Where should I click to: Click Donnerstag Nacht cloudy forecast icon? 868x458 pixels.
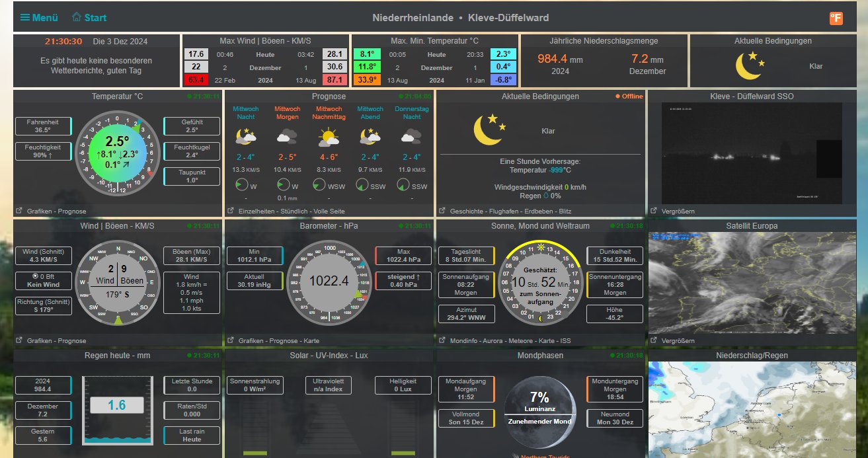tap(411, 137)
